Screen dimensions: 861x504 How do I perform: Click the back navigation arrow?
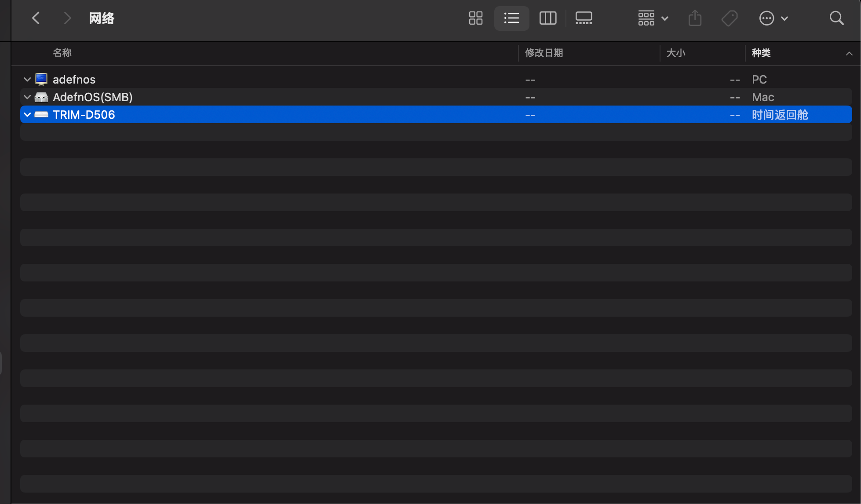(36, 18)
